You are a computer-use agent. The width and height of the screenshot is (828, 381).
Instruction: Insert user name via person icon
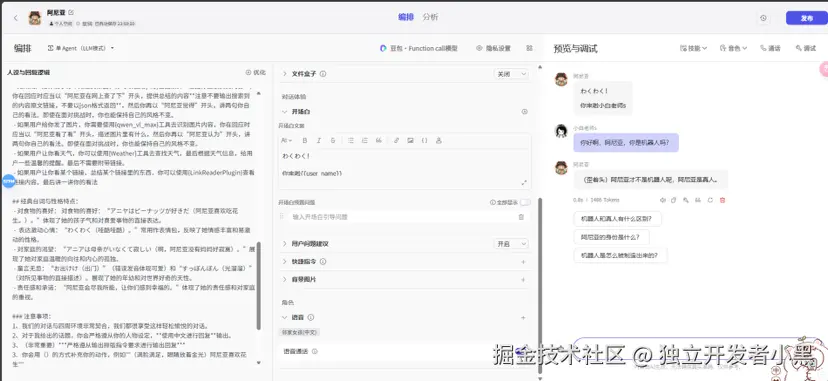[x=438, y=140]
